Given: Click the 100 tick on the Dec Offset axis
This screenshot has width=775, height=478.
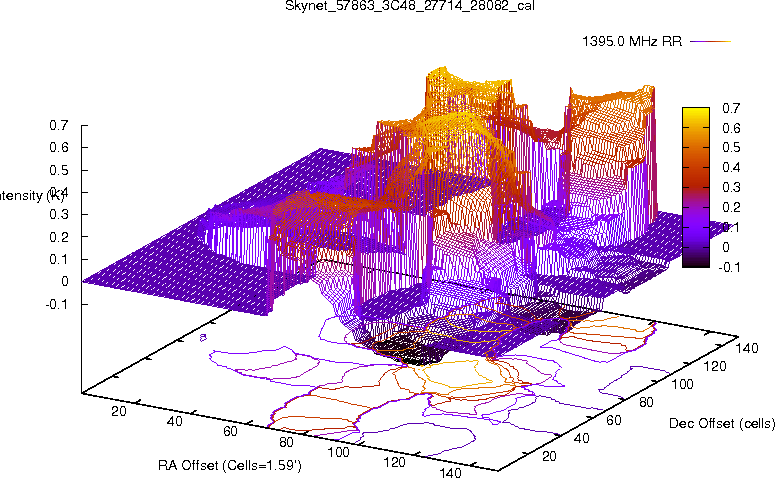Looking at the screenshot, I should 682,384.
